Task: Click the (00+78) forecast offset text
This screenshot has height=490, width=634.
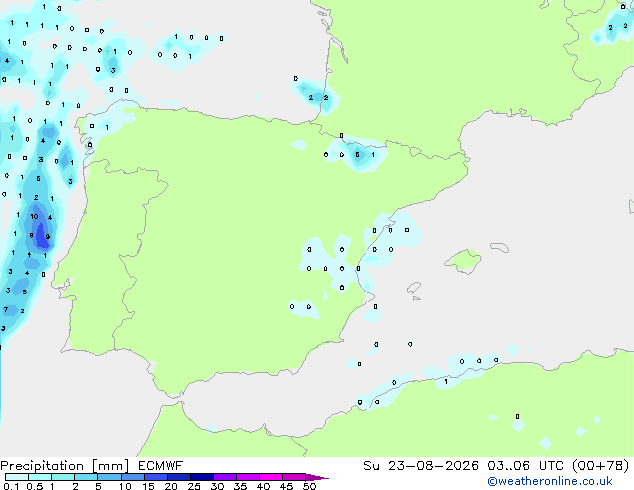Action: tap(600, 466)
